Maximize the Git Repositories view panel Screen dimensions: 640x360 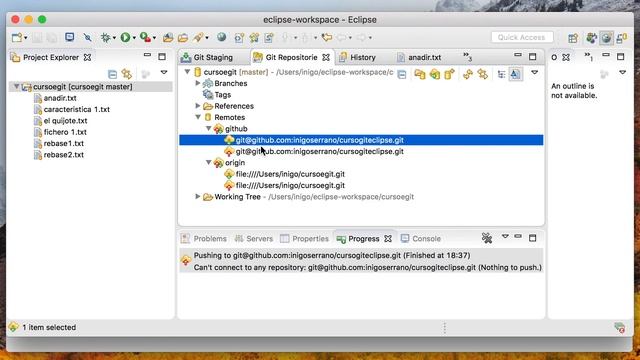click(532, 56)
